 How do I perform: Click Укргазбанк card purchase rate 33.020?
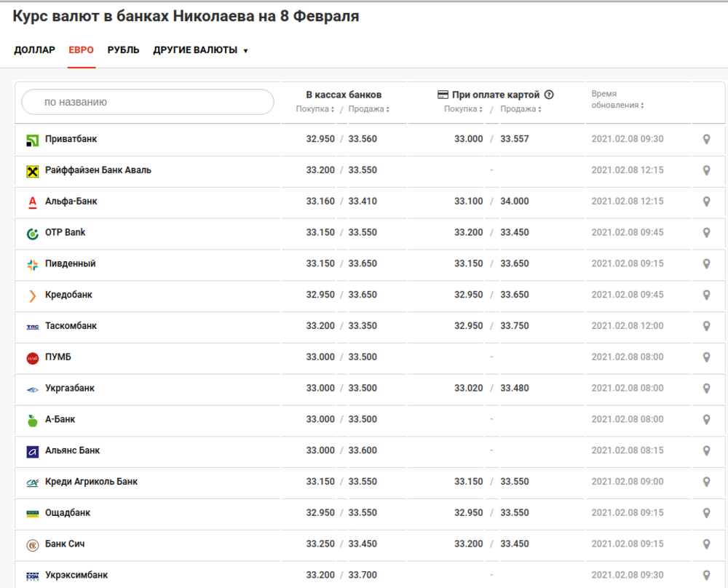[x=468, y=388]
